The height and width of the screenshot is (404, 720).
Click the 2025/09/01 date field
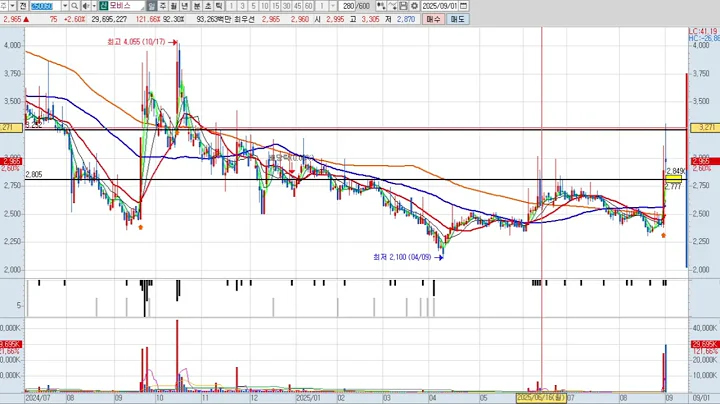tap(440, 6)
